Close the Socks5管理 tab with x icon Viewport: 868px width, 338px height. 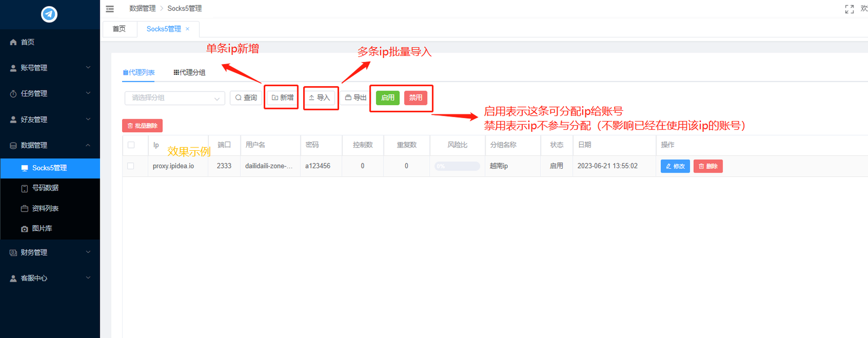[188, 29]
